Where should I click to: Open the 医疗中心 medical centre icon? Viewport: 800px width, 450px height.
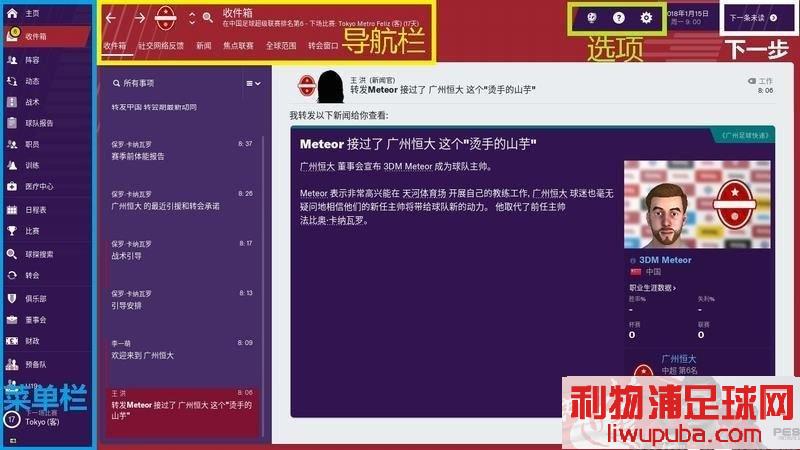tap(12, 187)
